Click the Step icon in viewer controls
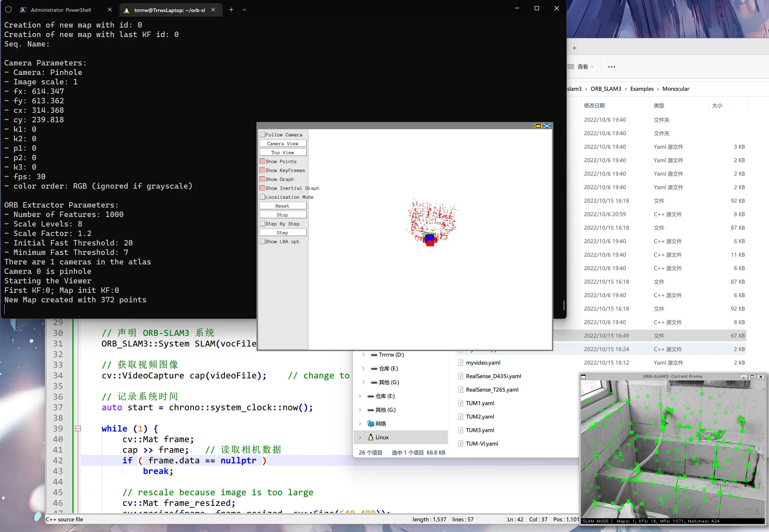769x532 pixels. [282, 233]
